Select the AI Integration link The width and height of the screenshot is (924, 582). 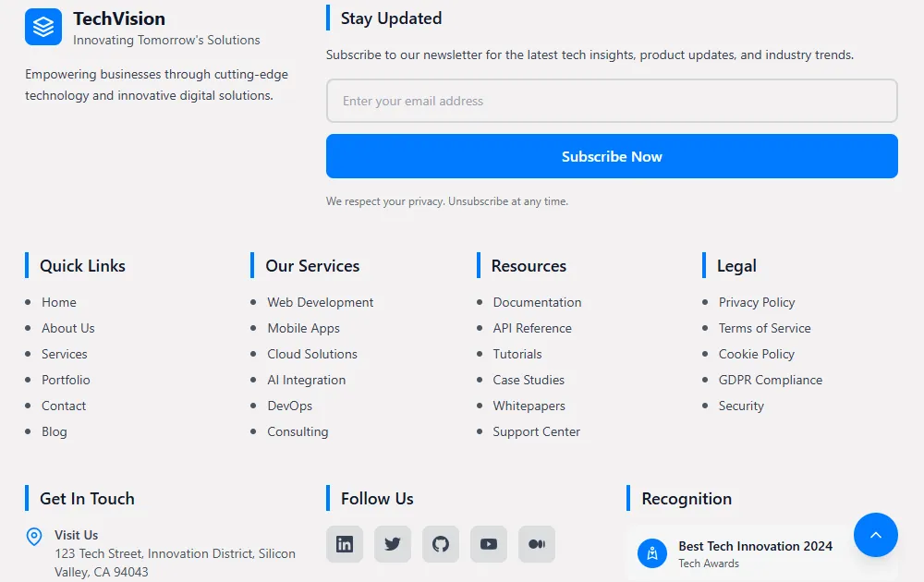[306, 380]
